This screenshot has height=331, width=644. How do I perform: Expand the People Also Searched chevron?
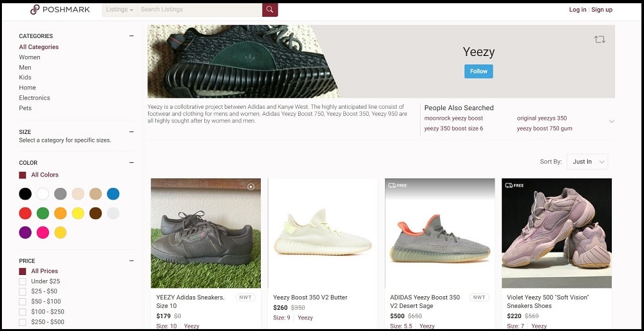pos(612,122)
